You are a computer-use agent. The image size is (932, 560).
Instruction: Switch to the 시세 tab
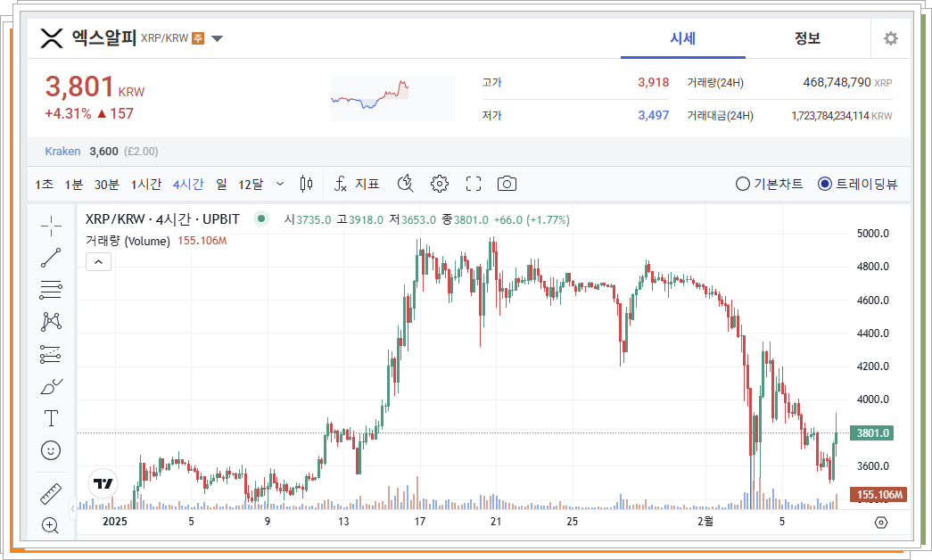click(x=683, y=38)
